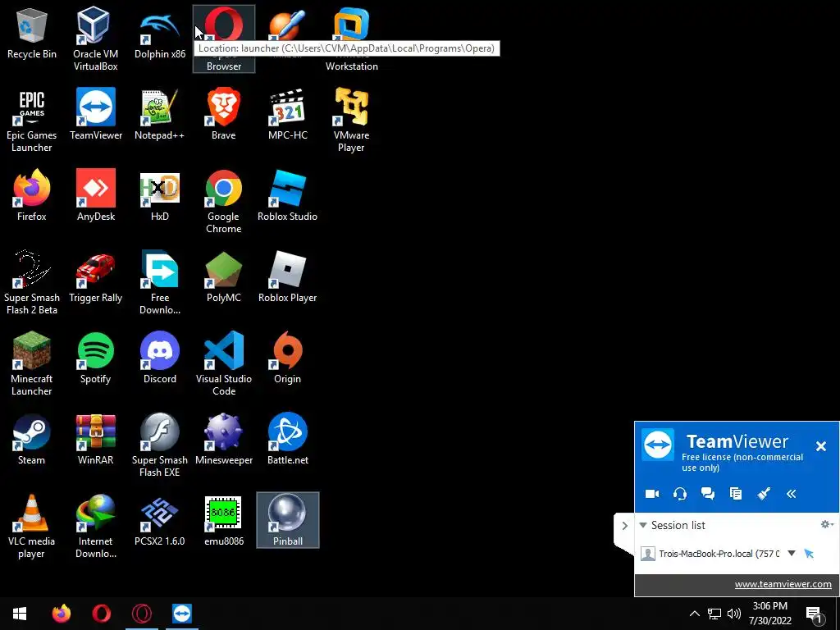Show hidden system tray icons
The image size is (840, 630).
pos(694,614)
